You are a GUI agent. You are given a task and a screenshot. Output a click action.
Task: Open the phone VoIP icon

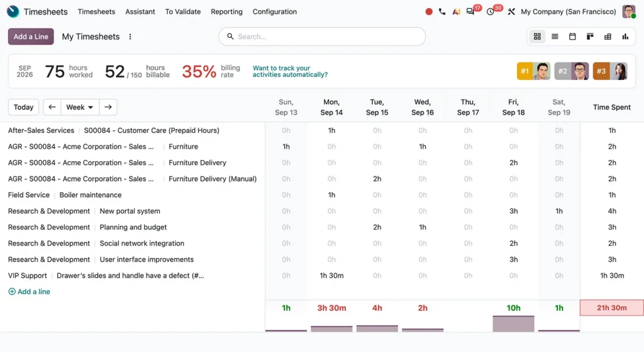(x=442, y=11)
